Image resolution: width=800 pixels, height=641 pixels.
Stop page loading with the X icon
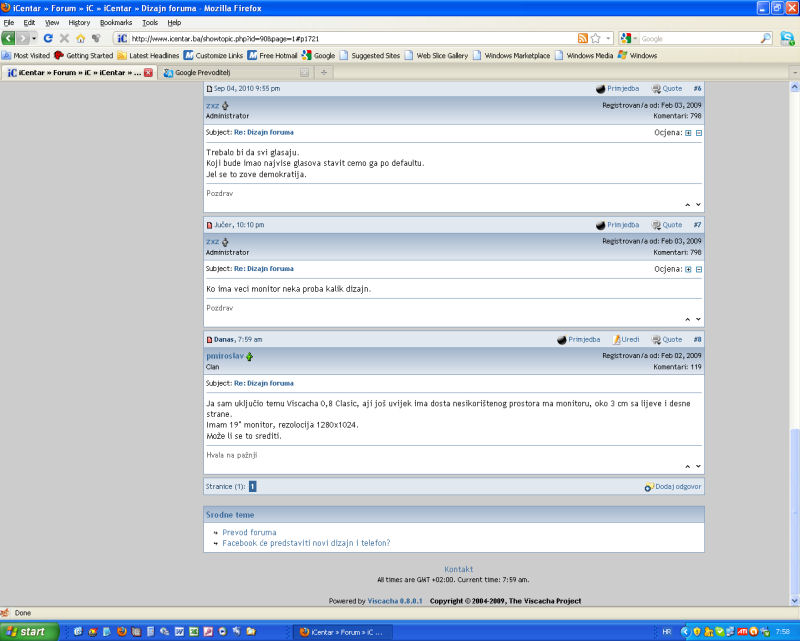point(64,38)
